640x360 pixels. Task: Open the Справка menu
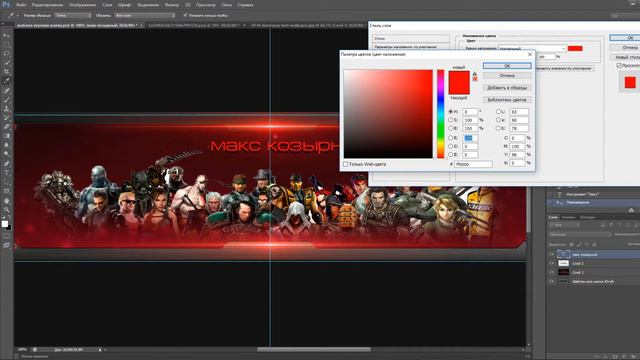tap(245, 5)
